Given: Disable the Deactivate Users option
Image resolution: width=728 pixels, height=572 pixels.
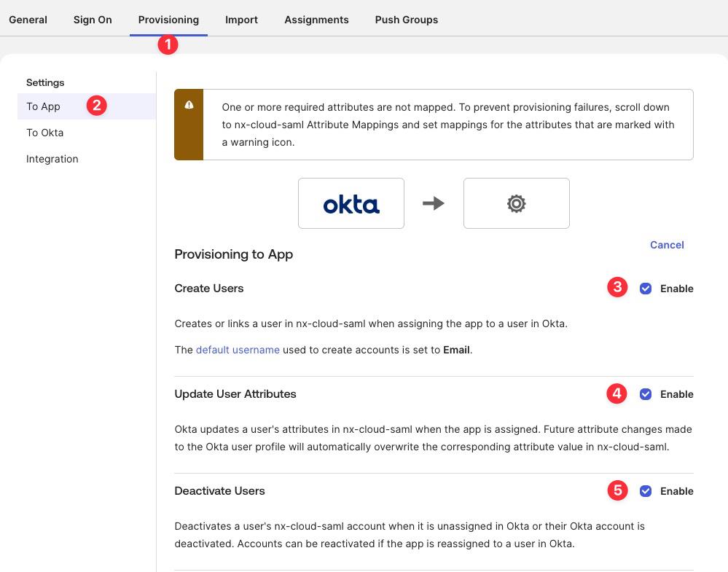Looking at the screenshot, I should pyautogui.click(x=645, y=491).
